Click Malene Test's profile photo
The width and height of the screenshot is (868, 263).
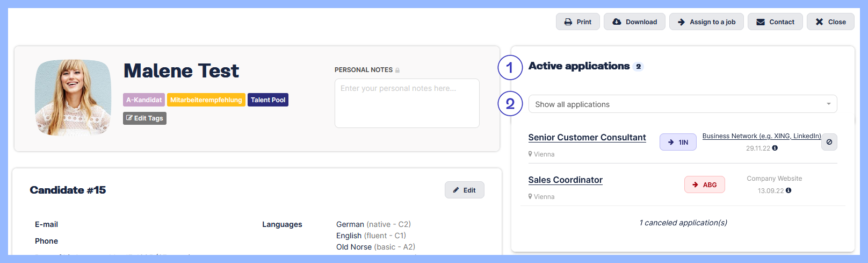[x=73, y=97]
